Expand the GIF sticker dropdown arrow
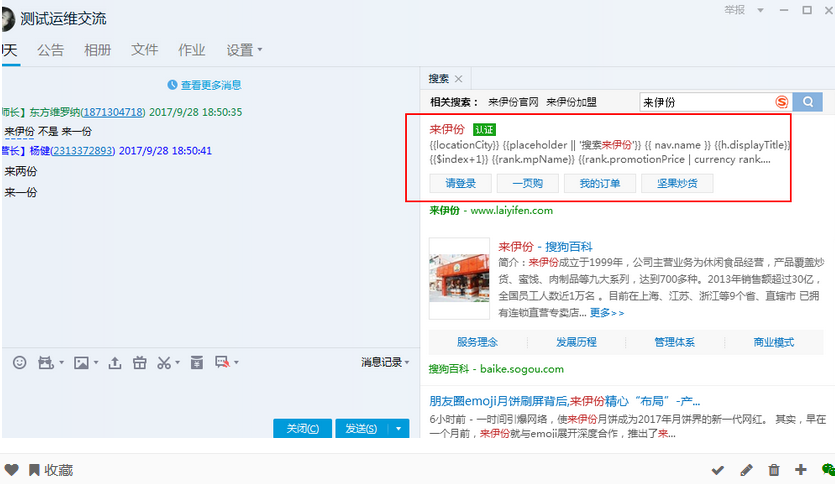The image size is (835, 484). (61, 363)
